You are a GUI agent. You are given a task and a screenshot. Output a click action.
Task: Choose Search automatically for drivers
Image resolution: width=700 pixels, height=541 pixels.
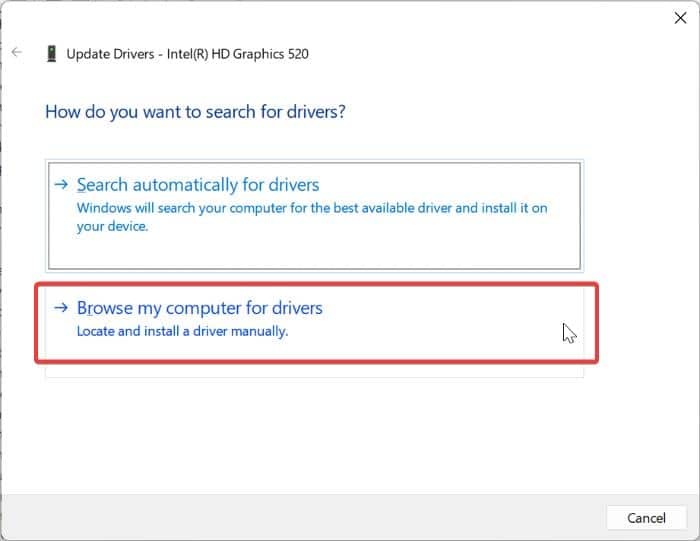(x=314, y=216)
